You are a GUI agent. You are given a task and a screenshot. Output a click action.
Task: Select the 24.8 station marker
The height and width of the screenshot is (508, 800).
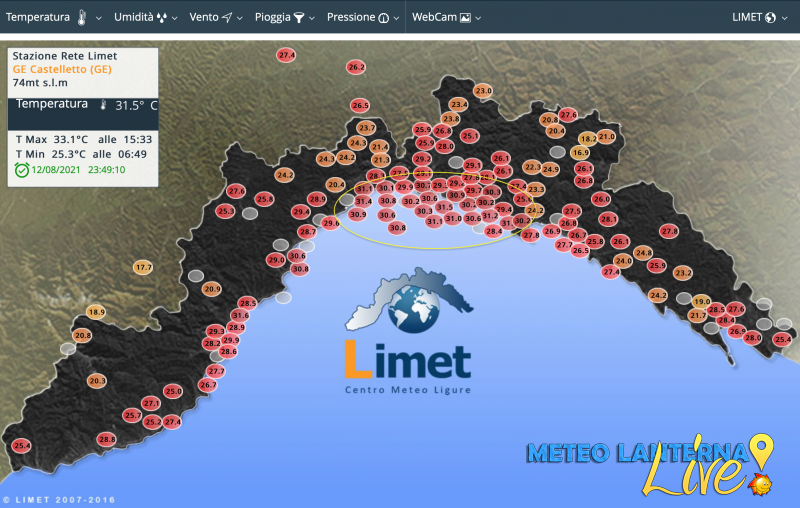point(643,252)
